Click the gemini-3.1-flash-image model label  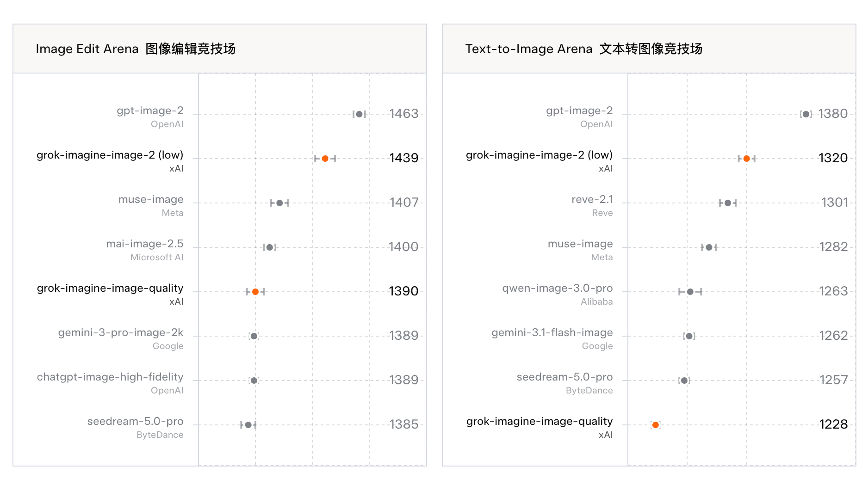(552, 333)
